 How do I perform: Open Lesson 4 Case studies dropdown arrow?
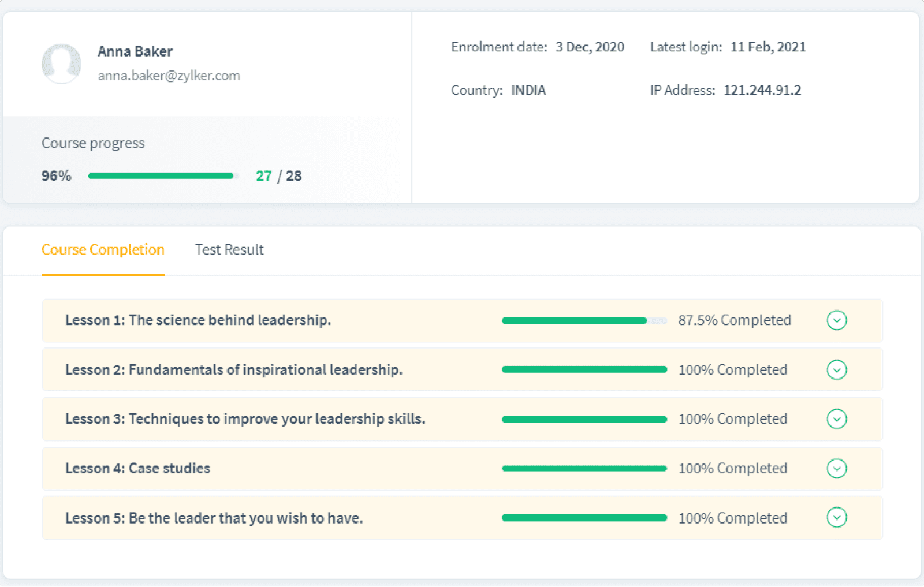click(x=836, y=468)
